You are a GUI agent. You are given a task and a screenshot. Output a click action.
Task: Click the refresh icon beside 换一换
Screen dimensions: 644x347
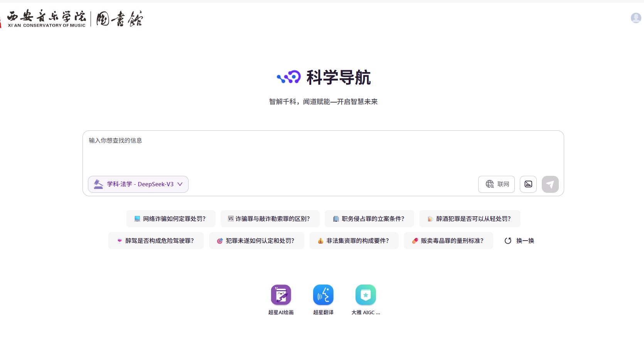pos(508,241)
